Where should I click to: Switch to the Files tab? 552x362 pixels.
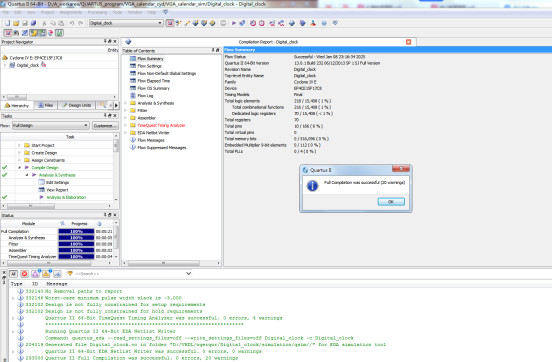46,105
